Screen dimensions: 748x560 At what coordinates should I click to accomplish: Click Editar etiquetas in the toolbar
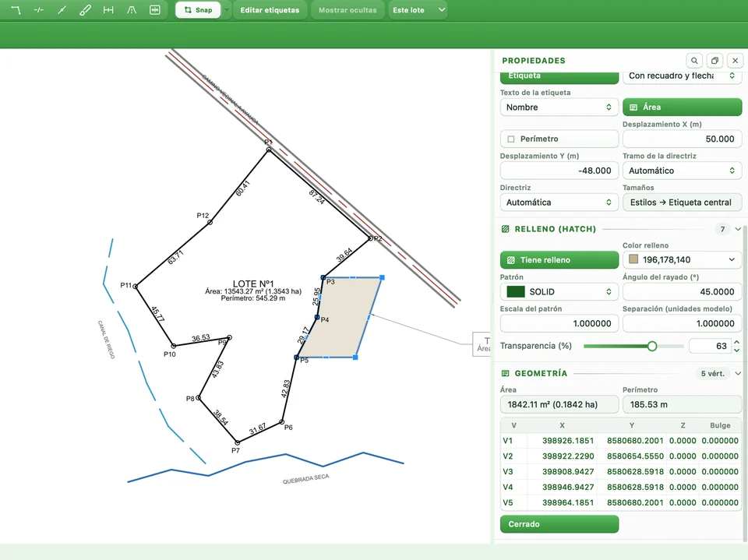(x=270, y=10)
